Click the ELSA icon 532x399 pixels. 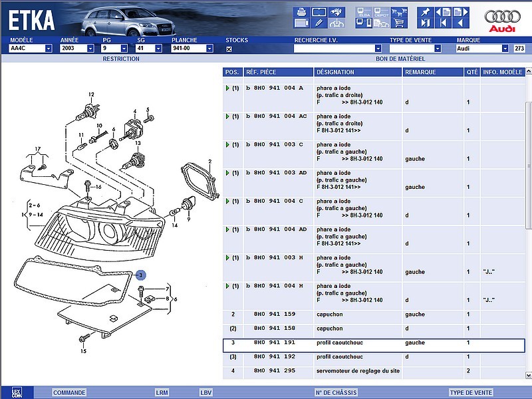tap(364, 12)
